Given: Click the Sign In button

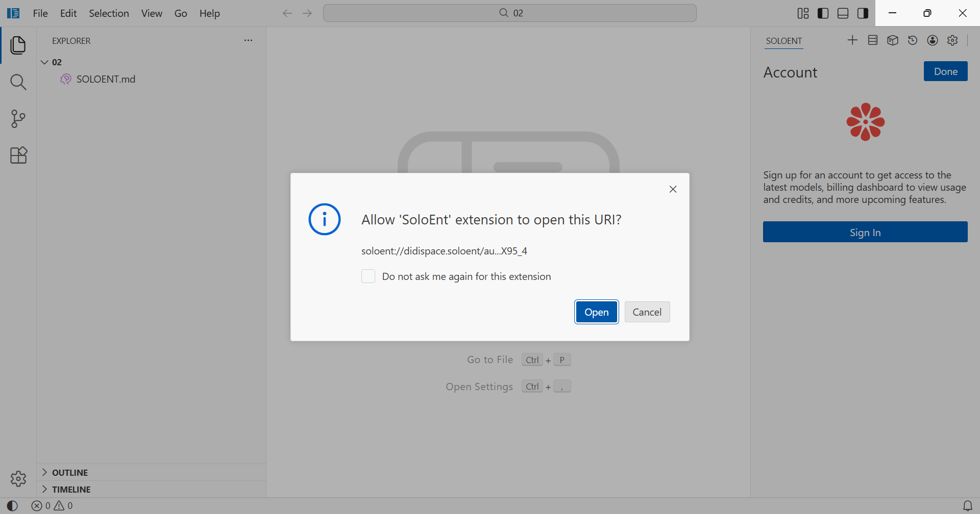Looking at the screenshot, I should [x=865, y=232].
